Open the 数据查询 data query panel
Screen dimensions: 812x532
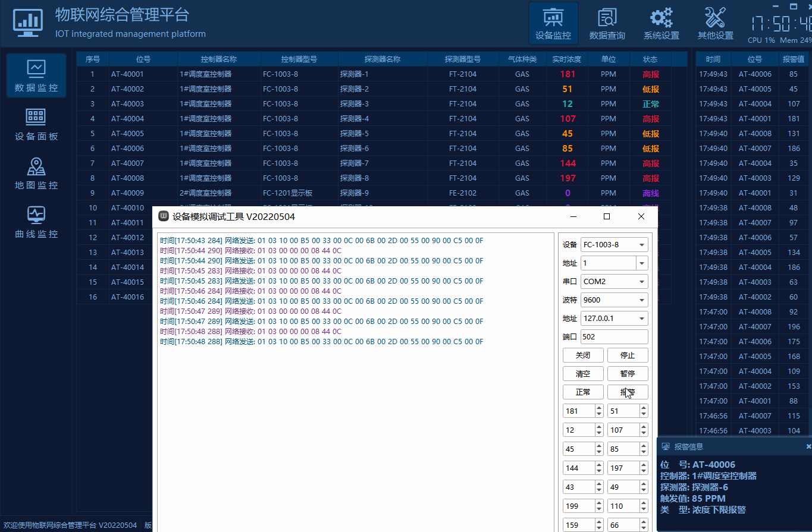pos(607,23)
